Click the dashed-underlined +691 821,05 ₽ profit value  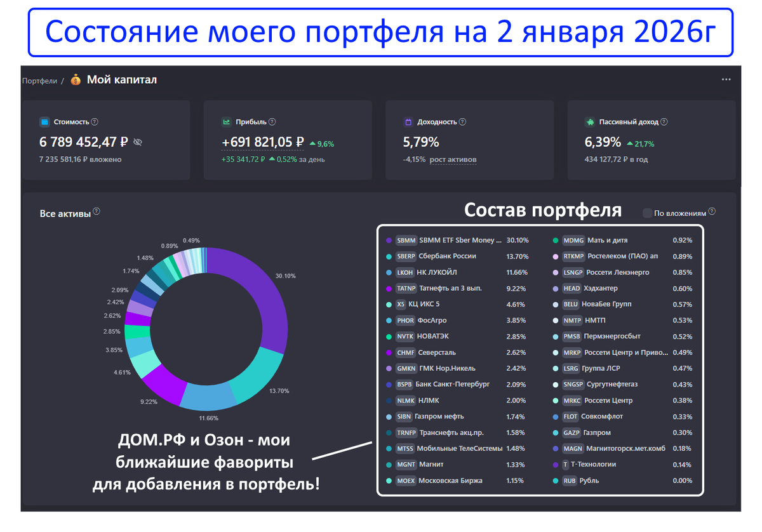point(263,142)
